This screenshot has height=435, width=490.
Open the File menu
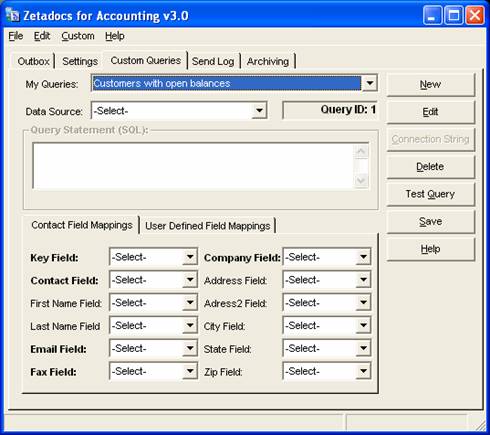tap(16, 36)
